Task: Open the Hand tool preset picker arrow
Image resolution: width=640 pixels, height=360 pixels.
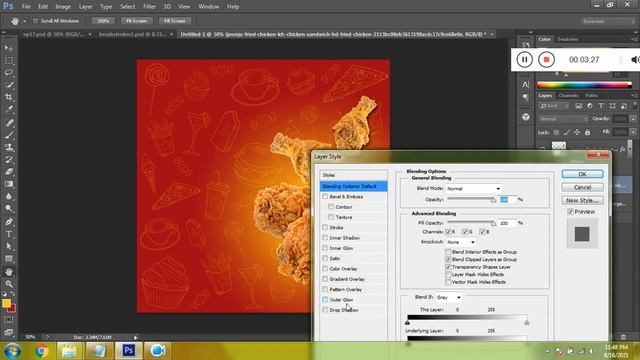Action: pyautogui.click(x=24, y=21)
